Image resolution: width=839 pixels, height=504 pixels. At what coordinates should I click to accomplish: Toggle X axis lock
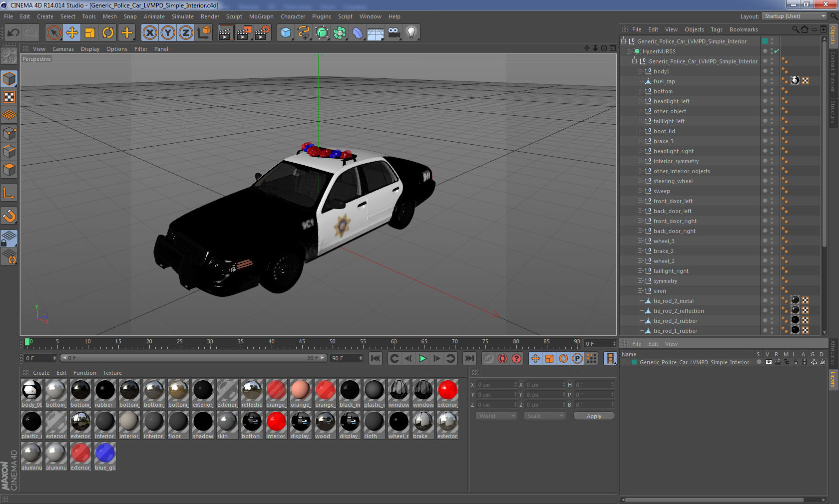click(149, 33)
